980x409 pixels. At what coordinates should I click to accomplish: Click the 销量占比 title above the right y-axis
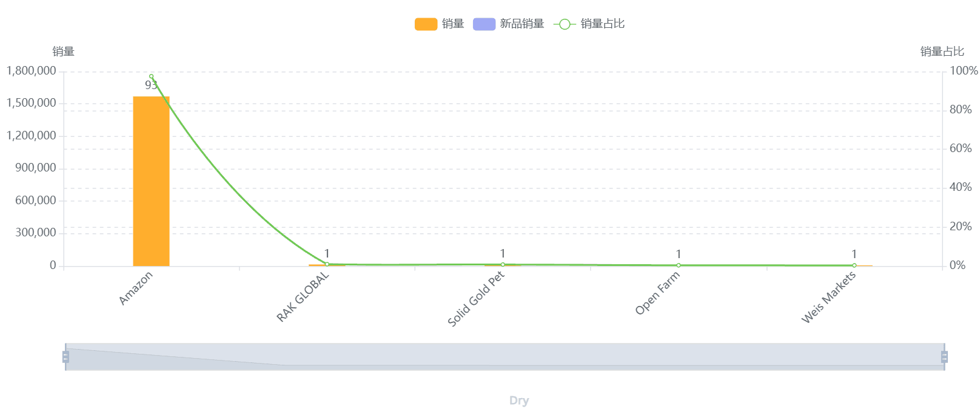(942, 52)
